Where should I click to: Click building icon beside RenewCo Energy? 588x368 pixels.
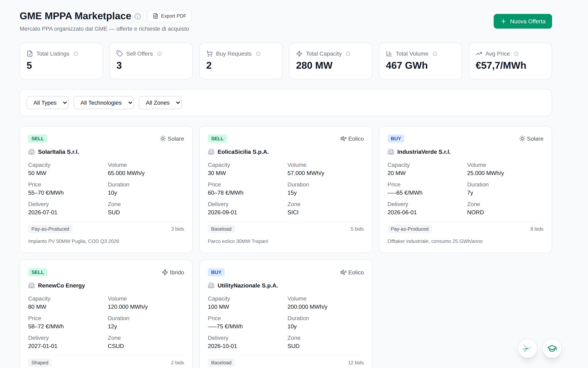[x=31, y=285]
